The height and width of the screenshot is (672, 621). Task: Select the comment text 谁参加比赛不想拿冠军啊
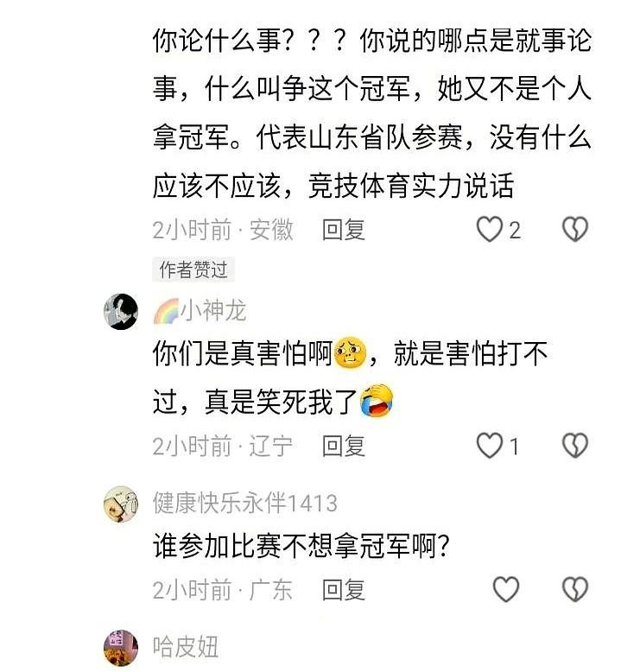click(301, 546)
